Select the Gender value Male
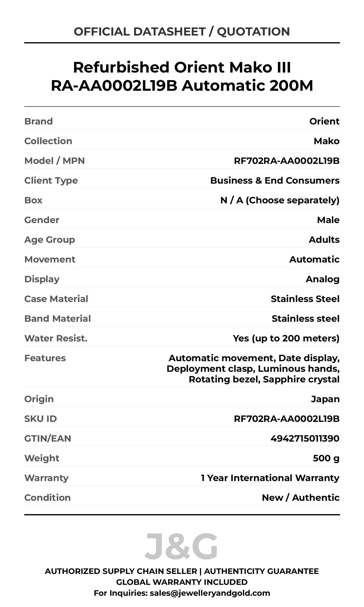Image resolution: width=364 pixels, height=607 pixels. pos(328,220)
